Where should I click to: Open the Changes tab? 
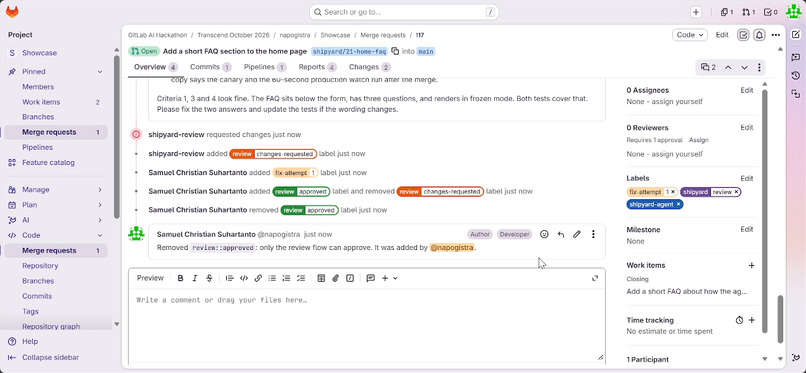[x=370, y=67]
